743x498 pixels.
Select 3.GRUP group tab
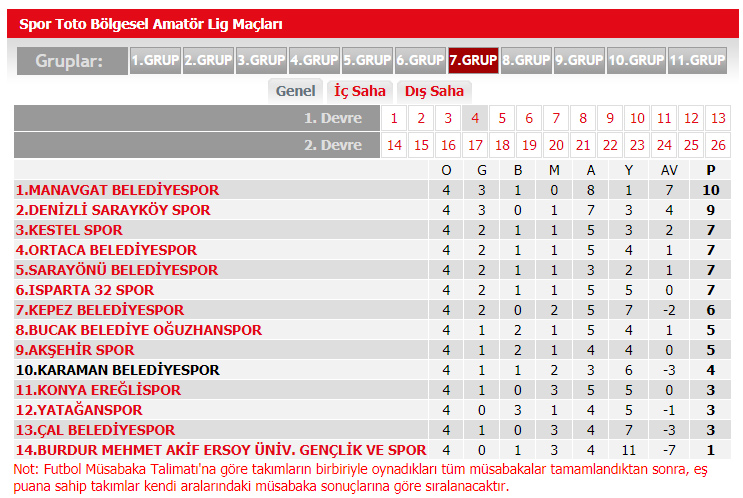(x=261, y=60)
